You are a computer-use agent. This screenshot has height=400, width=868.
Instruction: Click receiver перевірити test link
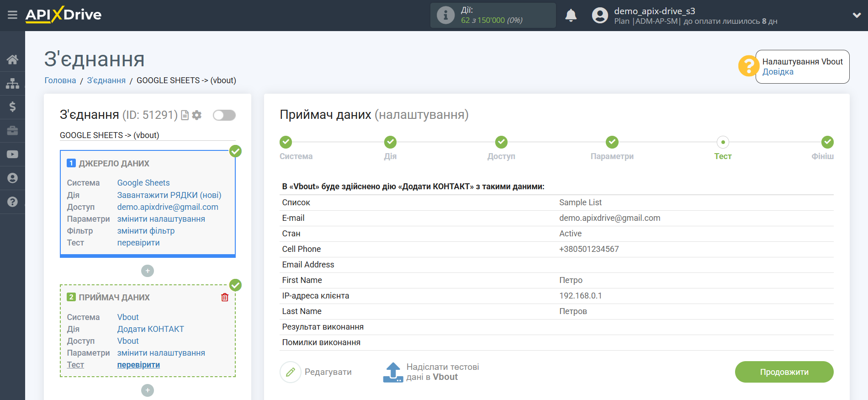[x=138, y=365]
